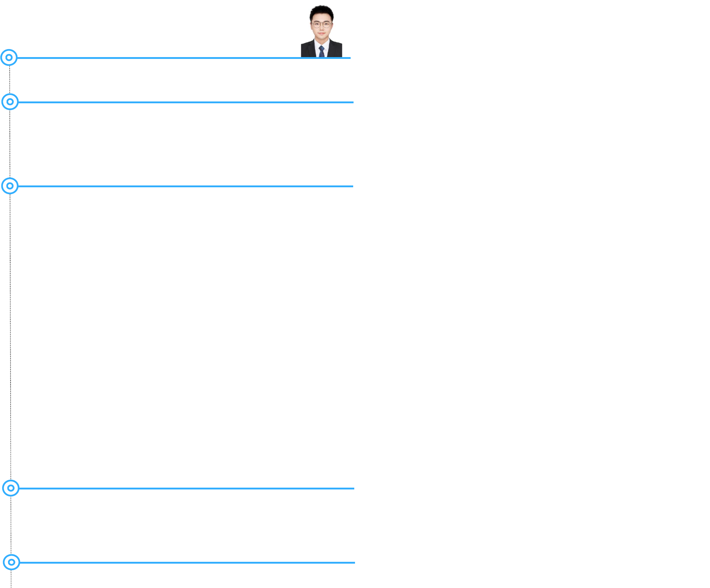The width and height of the screenshot is (710, 588).
Task: Select the blue divider line beneath the photo
Action: pyautogui.click(x=184, y=58)
